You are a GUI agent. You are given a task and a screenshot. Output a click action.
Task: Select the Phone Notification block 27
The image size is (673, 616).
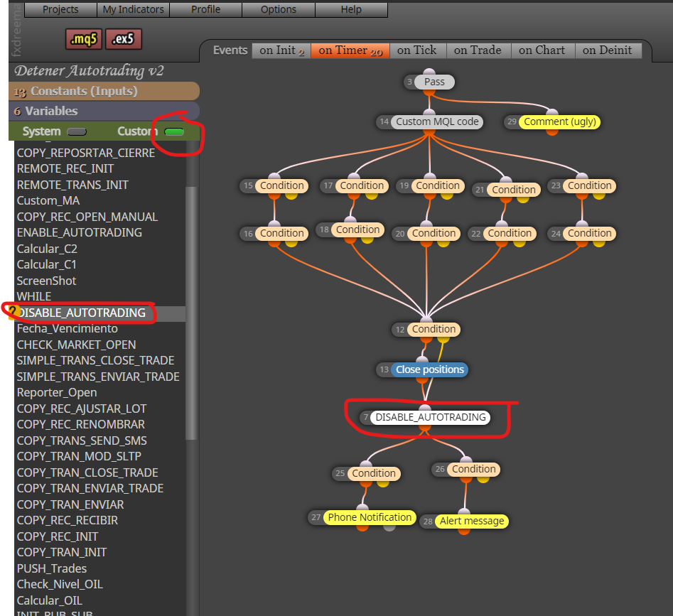pyautogui.click(x=369, y=517)
